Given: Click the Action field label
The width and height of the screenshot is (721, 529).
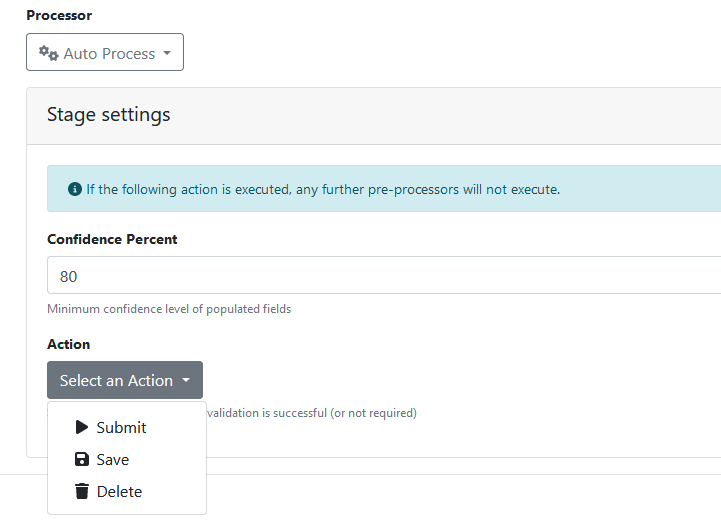Looking at the screenshot, I should tap(68, 344).
